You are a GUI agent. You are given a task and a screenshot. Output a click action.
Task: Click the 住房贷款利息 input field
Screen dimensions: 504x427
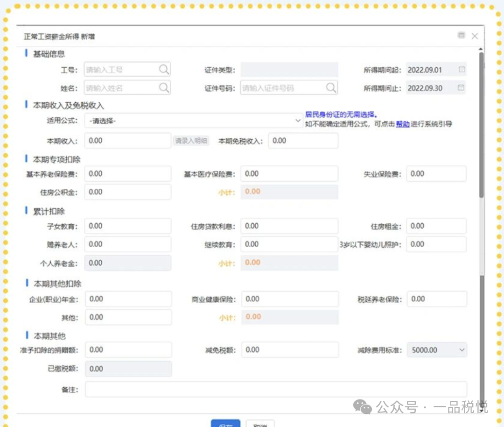289,226
